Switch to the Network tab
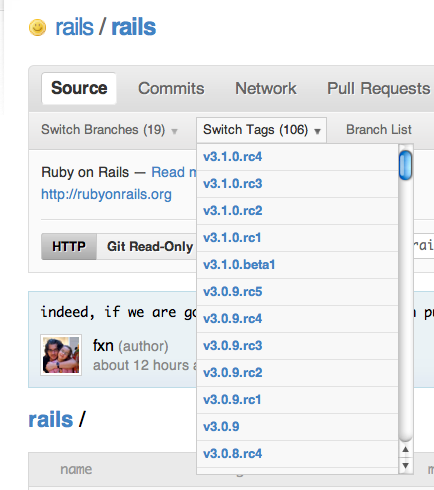This screenshot has height=490, width=434. pyautogui.click(x=266, y=89)
